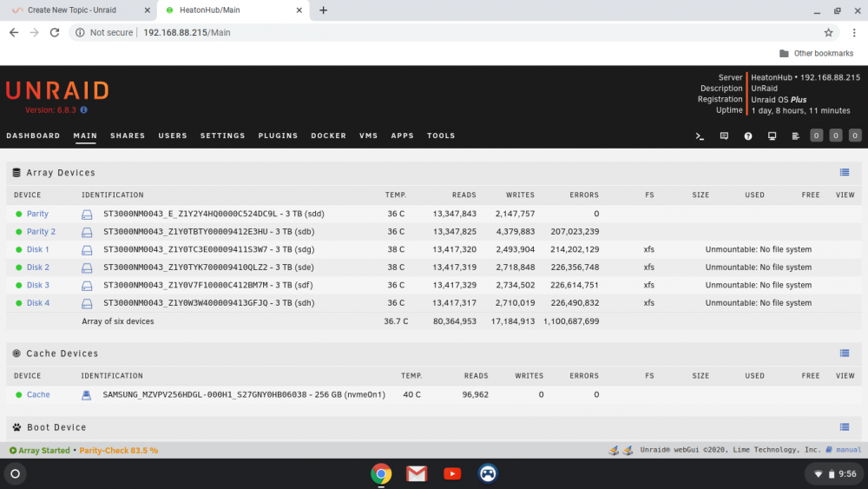Click the Disk 4 drive icon for sdh
The image size is (868, 489).
pos(87,303)
